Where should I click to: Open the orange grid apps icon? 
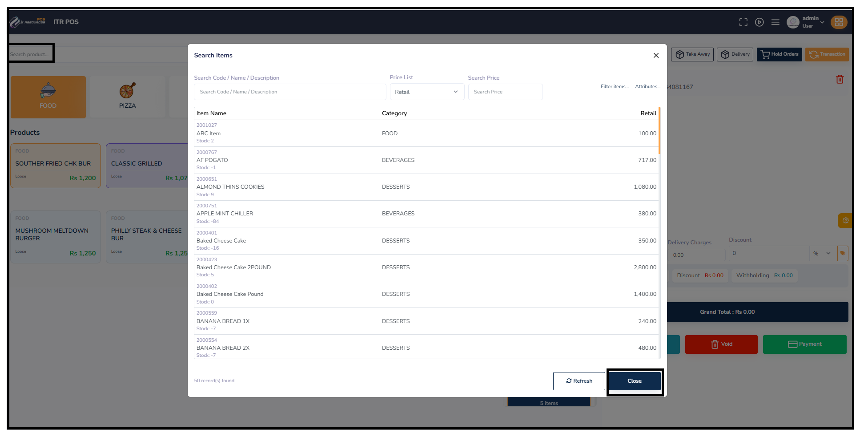click(839, 22)
